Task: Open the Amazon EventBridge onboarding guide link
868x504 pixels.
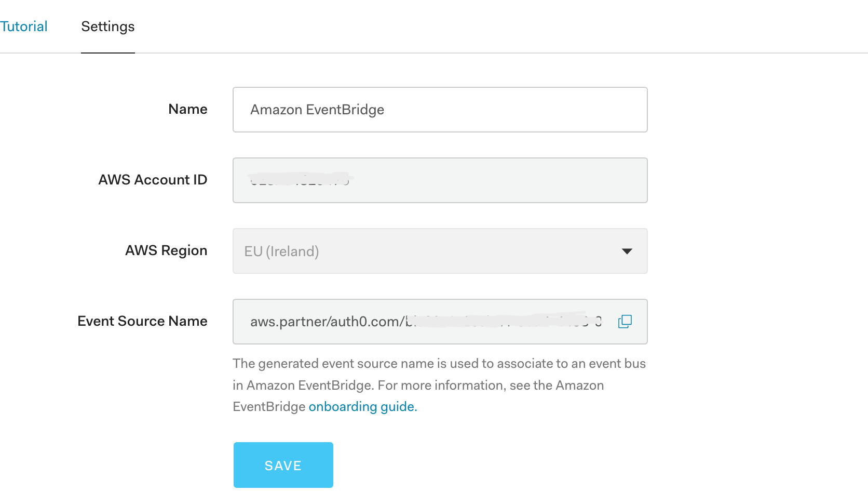Action: pos(362,406)
